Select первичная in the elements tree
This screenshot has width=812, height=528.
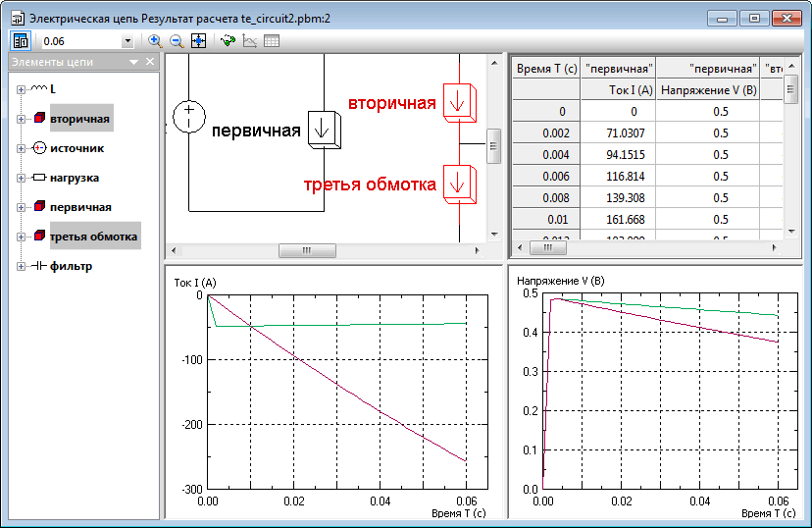click(x=80, y=207)
